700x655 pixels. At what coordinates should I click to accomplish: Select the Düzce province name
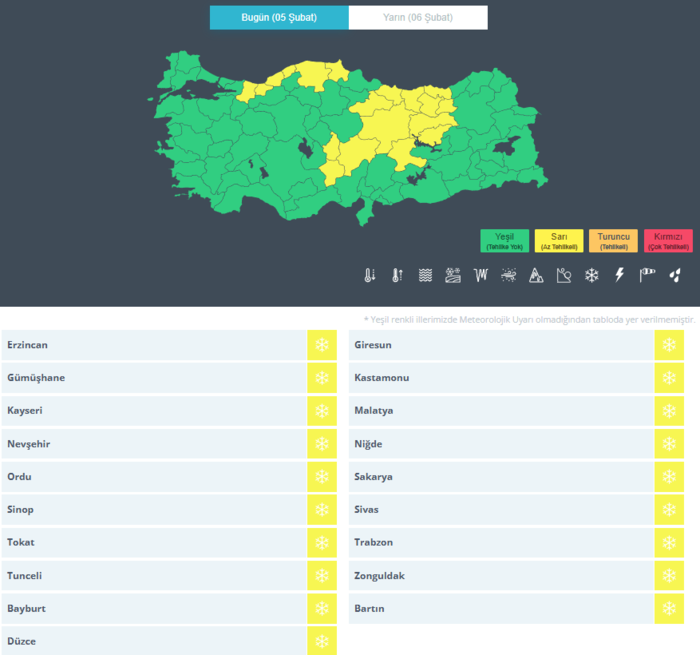click(21, 641)
